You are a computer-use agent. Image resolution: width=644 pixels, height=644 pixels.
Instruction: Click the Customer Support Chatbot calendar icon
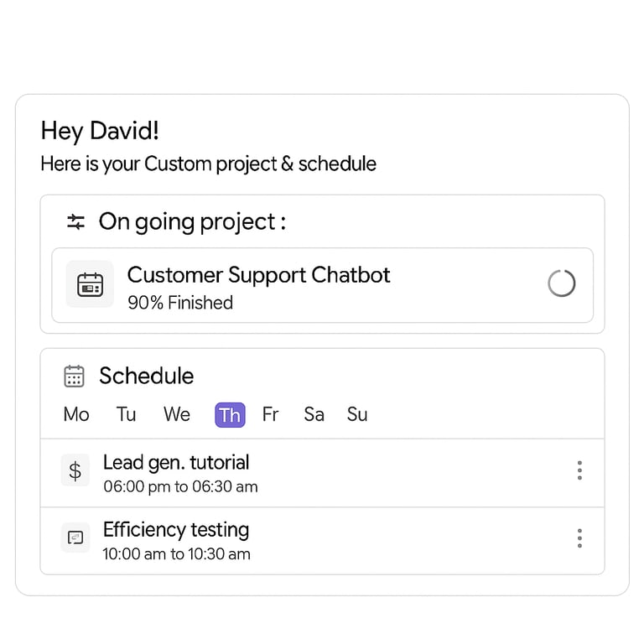90,284
